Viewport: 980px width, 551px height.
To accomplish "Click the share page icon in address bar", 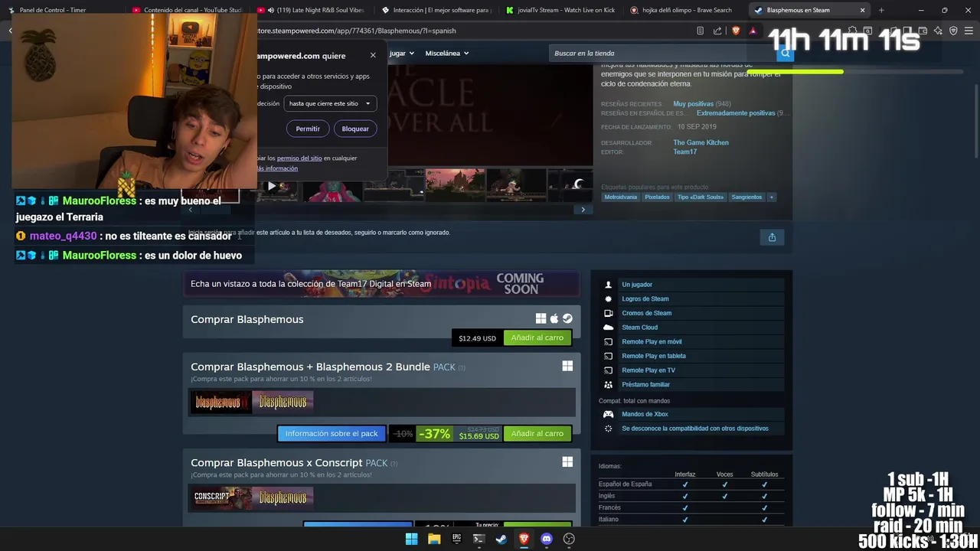I will 717,31.
